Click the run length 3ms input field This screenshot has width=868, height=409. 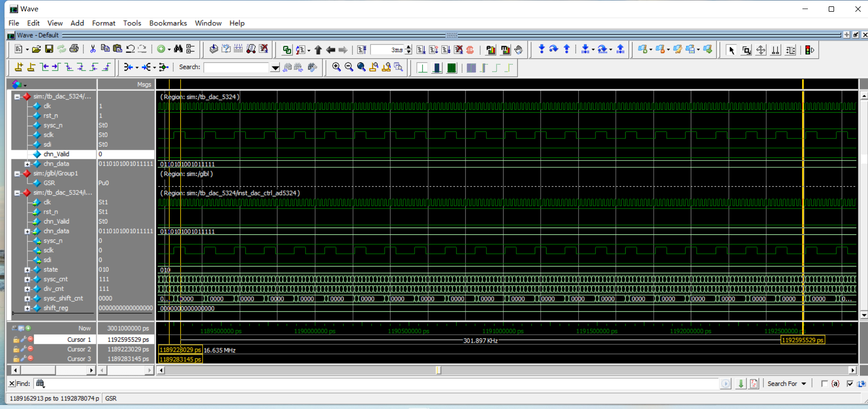coord(387,50)
